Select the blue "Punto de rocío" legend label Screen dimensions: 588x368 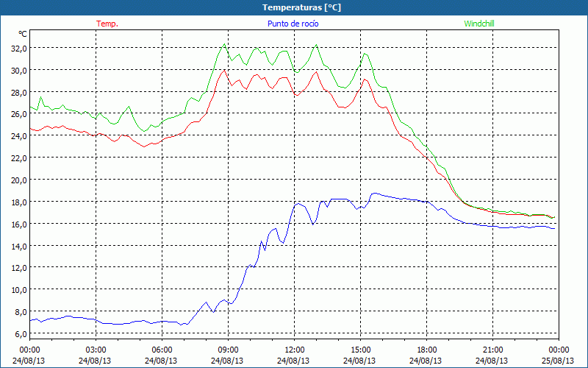coord(293,24)
